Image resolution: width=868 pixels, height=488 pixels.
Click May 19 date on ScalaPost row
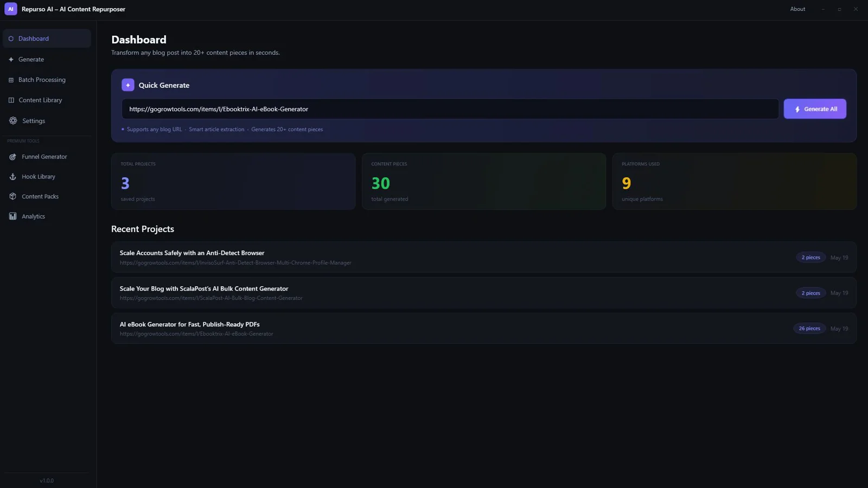[x=839, y=293]
